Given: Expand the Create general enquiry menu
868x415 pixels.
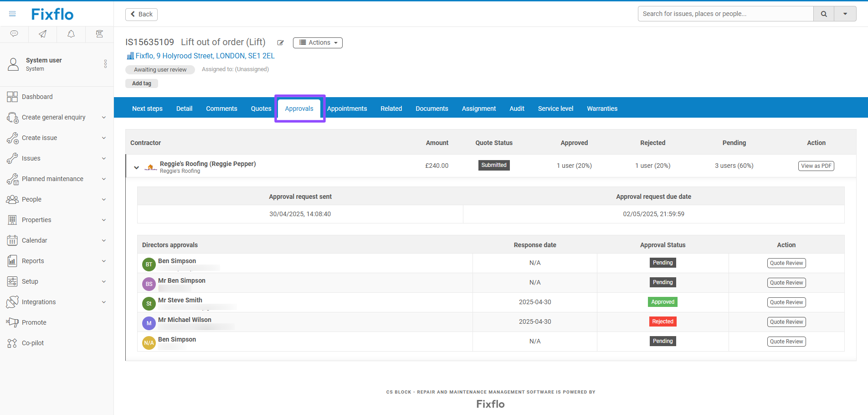Looking at the screenshot, I should coord(104,117).
